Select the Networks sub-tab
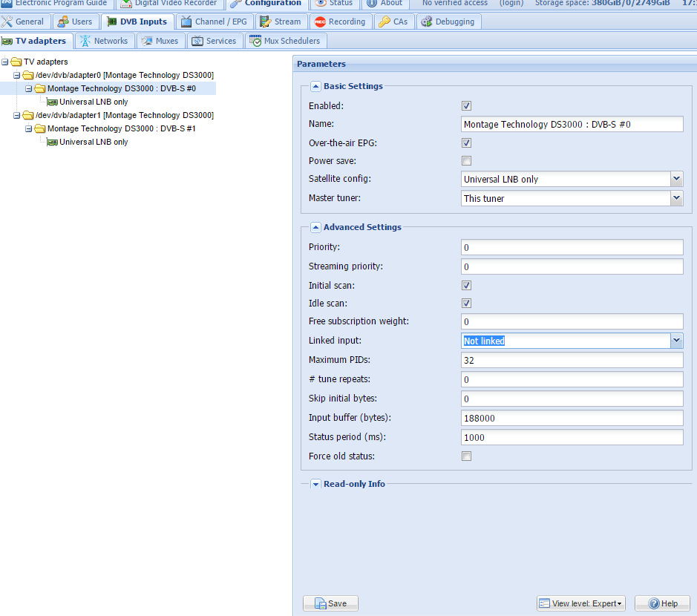The height and width of the screenshot is (616, 697). pos(105,41)
